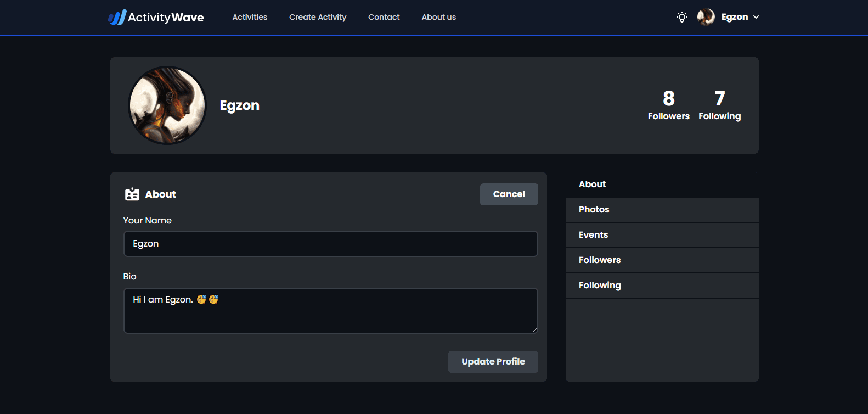Click the Bio textarea resize handle
The height and width of the screenshot is (414, 868).
pos(534,330)
